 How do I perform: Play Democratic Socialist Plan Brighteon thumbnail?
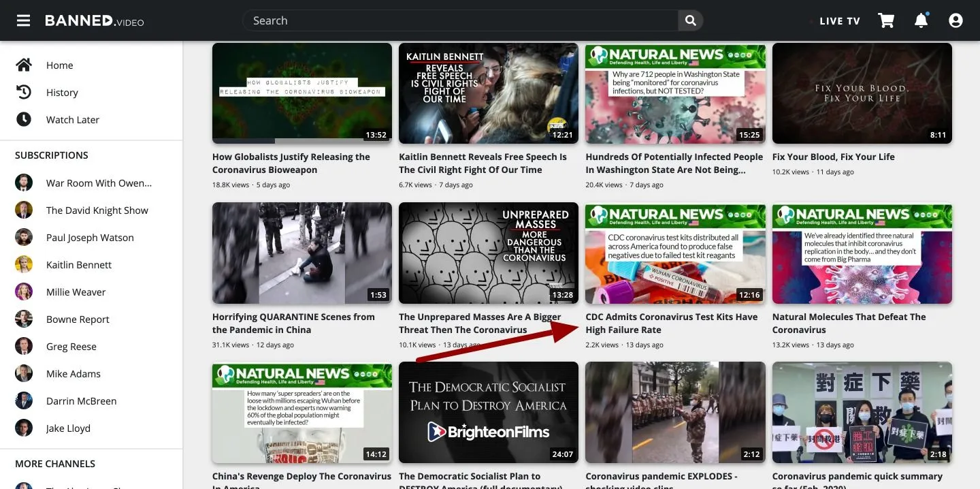click(x=489, y=412)
